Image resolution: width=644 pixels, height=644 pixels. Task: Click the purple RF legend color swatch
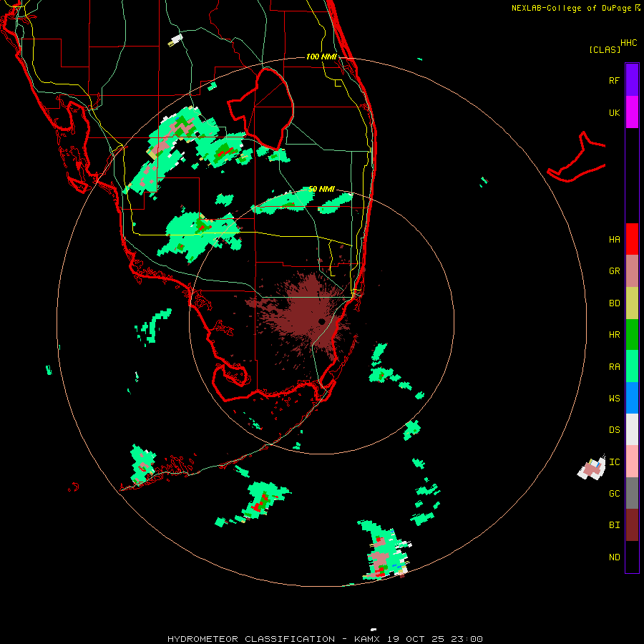[632, 79]
